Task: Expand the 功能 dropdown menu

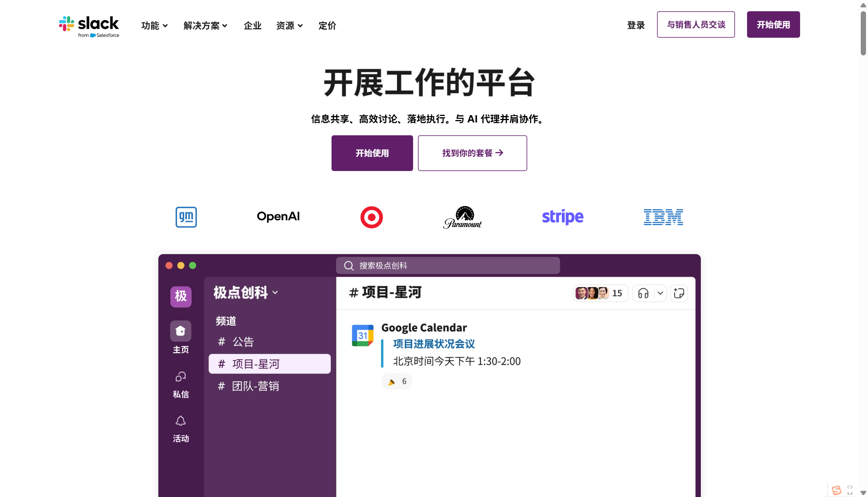Action: pyautogui.click(x=154, y=25)
